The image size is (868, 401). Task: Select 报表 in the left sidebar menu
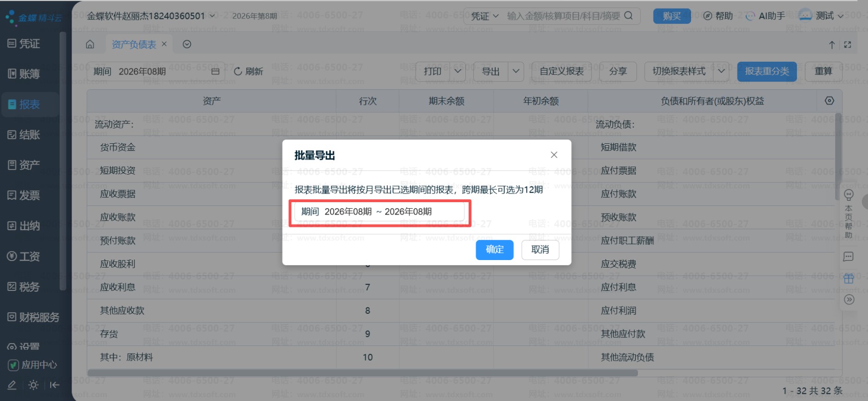pyautogui.click(x=30, y=104)
